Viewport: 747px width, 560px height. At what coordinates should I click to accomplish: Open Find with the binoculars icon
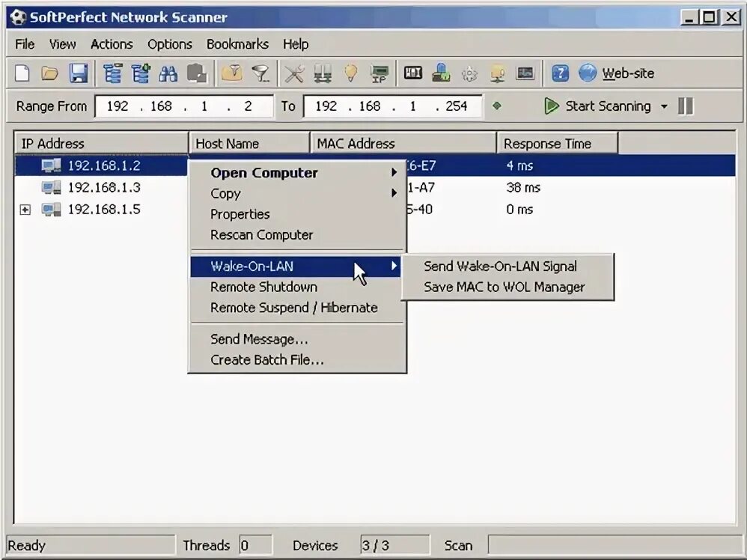point(168,74)
